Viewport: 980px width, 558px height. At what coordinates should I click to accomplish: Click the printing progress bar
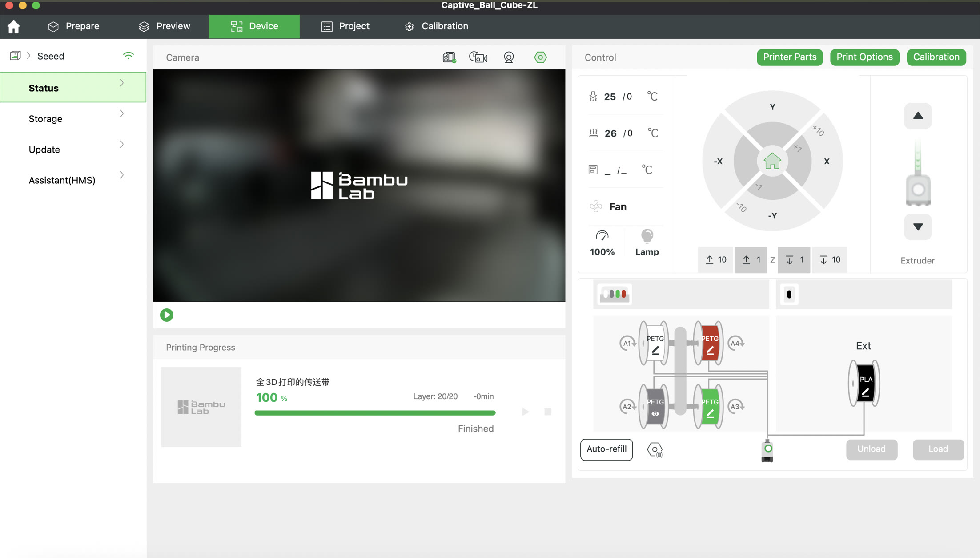pyautogui.click(x=375, y=413)
